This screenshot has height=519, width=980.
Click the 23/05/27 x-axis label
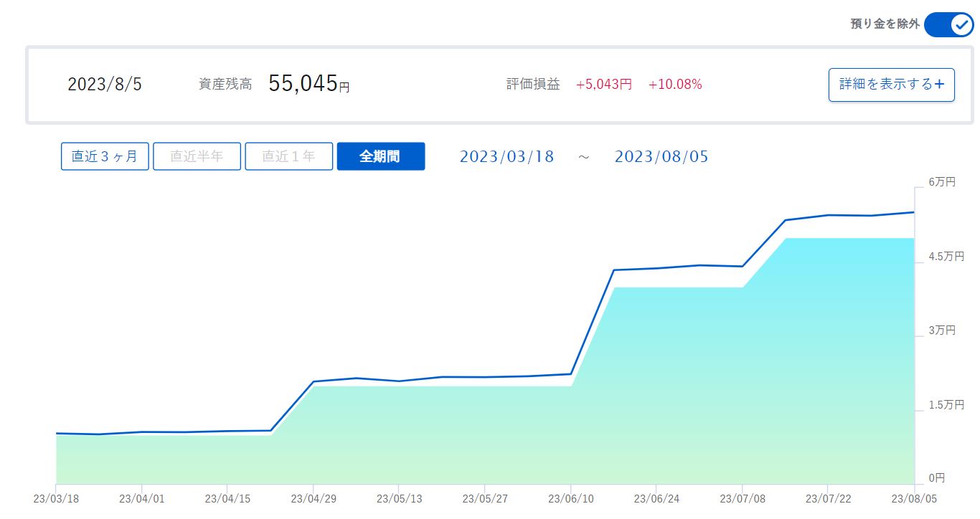tap(485, 498)
